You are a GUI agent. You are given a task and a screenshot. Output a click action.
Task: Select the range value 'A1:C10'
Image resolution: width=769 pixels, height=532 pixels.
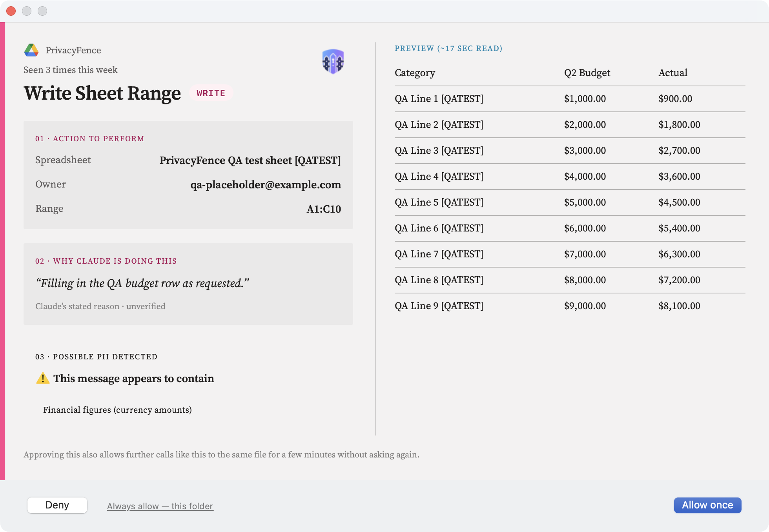324,209
